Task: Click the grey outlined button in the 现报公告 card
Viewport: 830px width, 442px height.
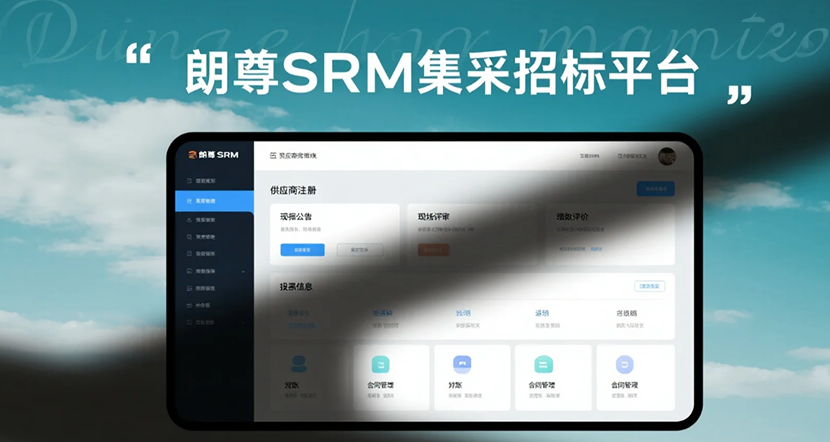Action: coord(360,250)
